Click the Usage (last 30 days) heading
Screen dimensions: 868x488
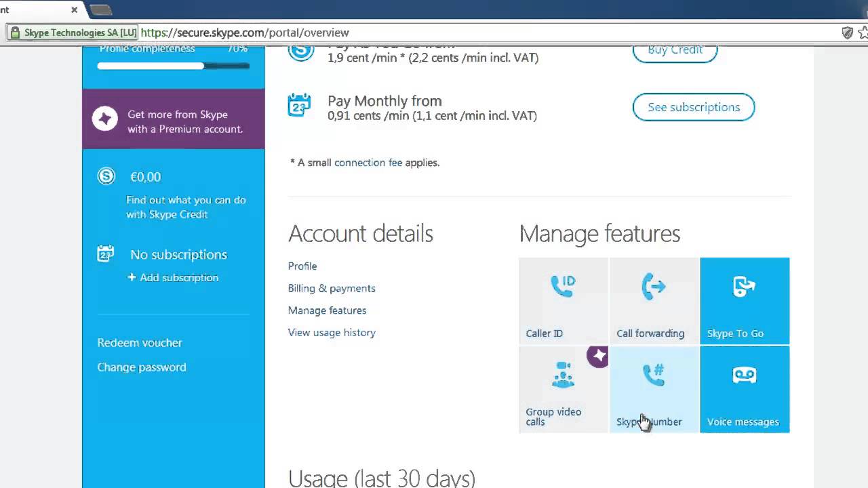pyautogui.click(x=382, y=478)
